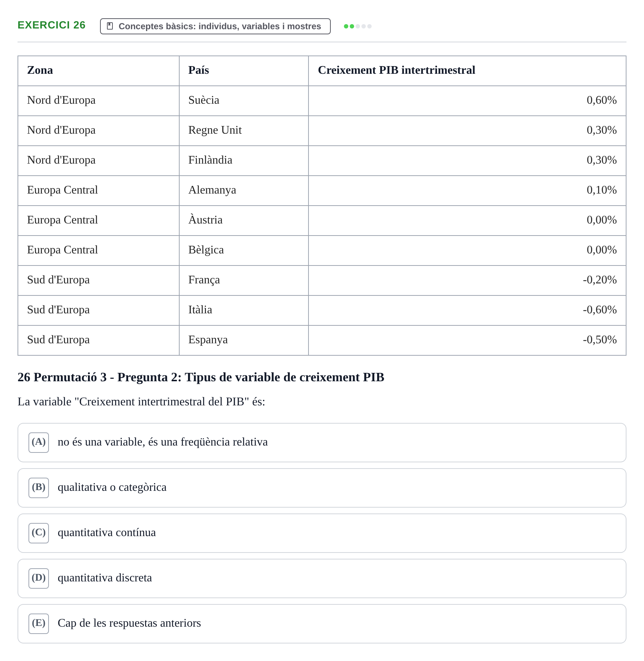This screenshot has height=661, width=644.
Task: Pick option (E) Cap de les respuestas anteriors
Action: 322,623
